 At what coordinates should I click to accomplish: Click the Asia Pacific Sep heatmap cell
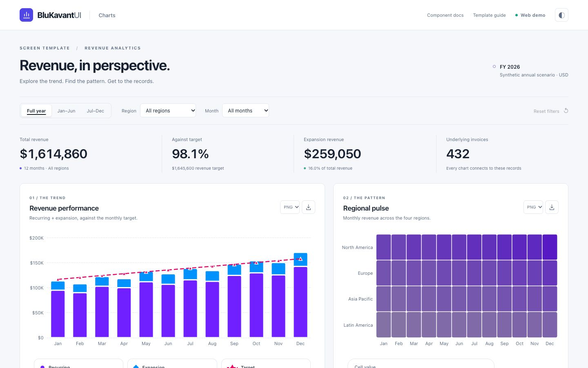pos(504,299)
